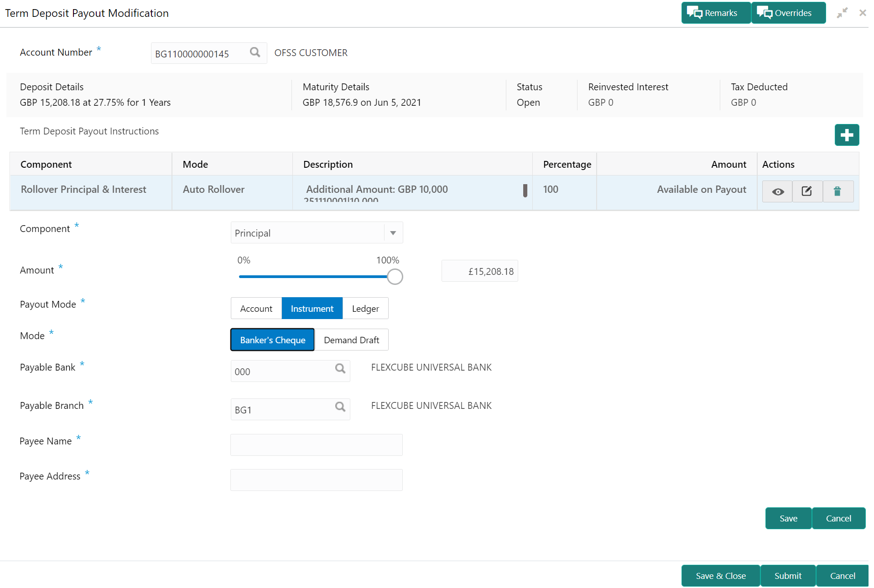Click the 'Open' status value
Image resolution: width=874 pixels, height=588 pixels.
pyautogui.click(x=528, y=103)
